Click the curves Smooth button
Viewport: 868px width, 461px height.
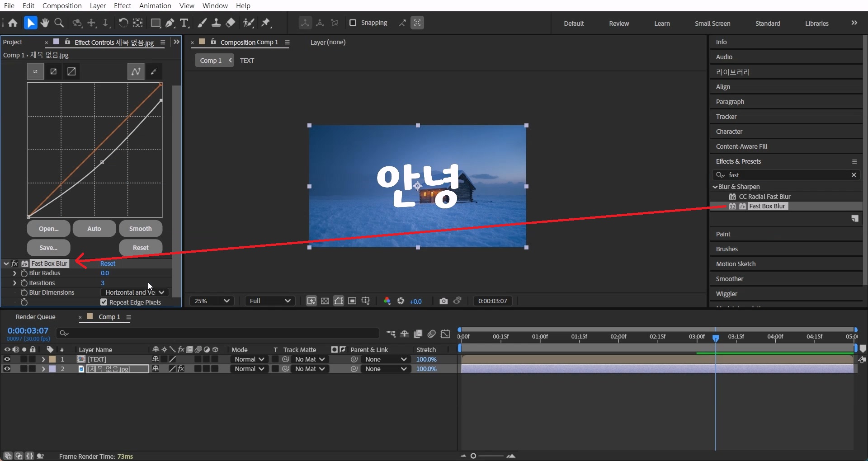tap(141, 229)
